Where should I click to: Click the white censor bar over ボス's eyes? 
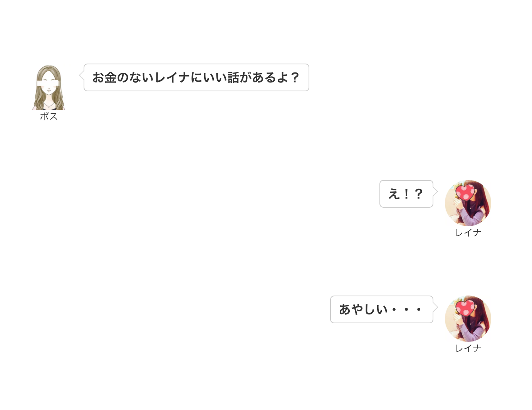tap(48, 83)
